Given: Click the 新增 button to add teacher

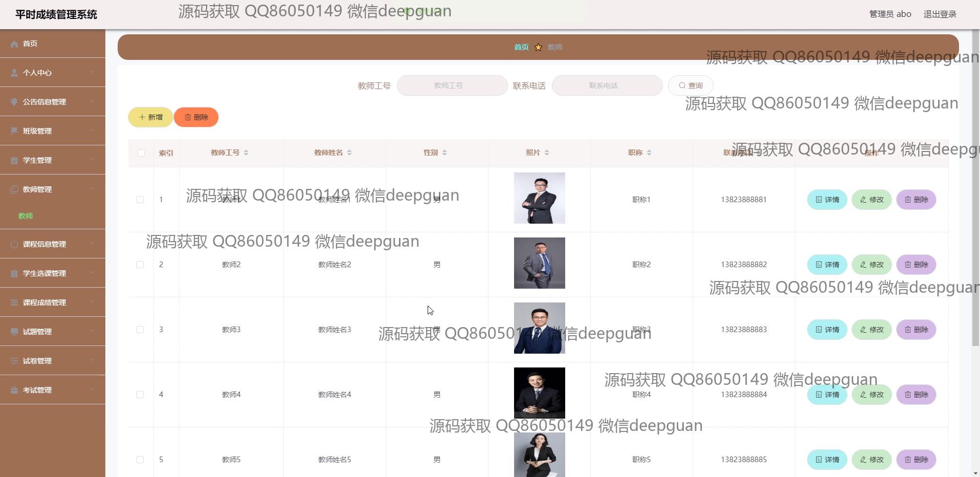Looking at the screenshot, I should pos(150,117).
